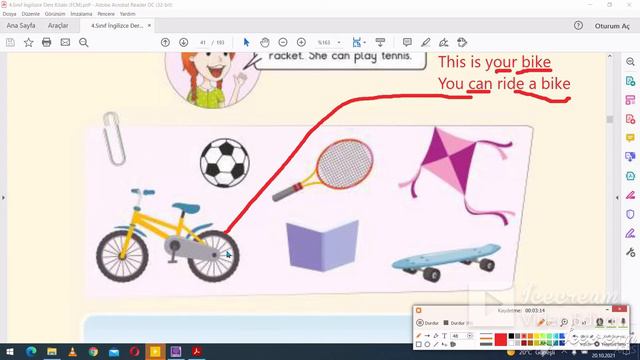Screen dimensions: 640x360
Task: Select the text T tool in recorder
Action: (444, 336)
